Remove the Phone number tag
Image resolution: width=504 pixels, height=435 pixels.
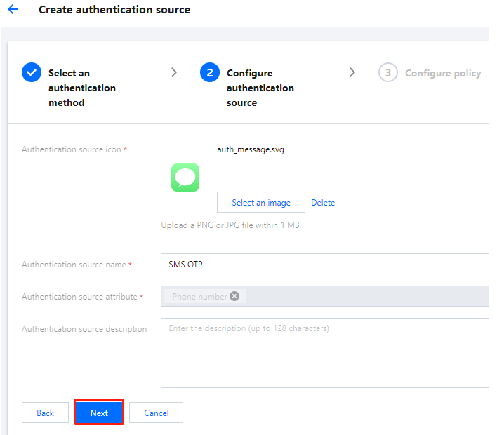(234, 296)
